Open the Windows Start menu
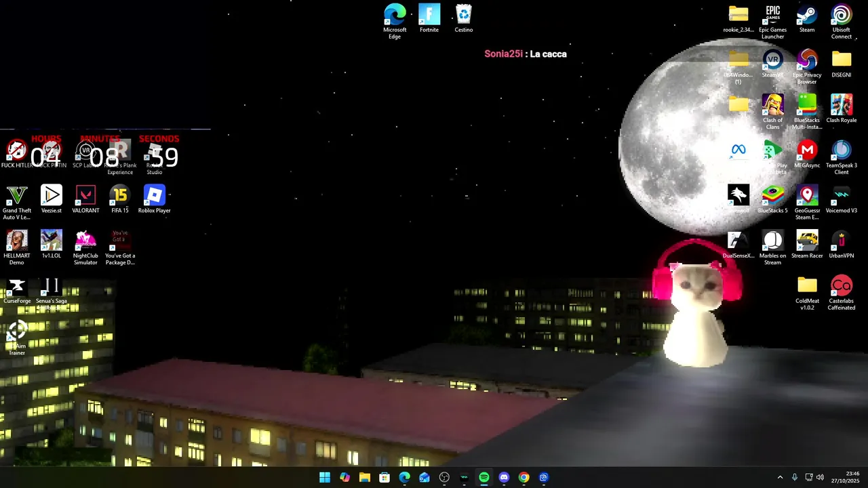This screenshot has height=488, width=868. [325, 477]
